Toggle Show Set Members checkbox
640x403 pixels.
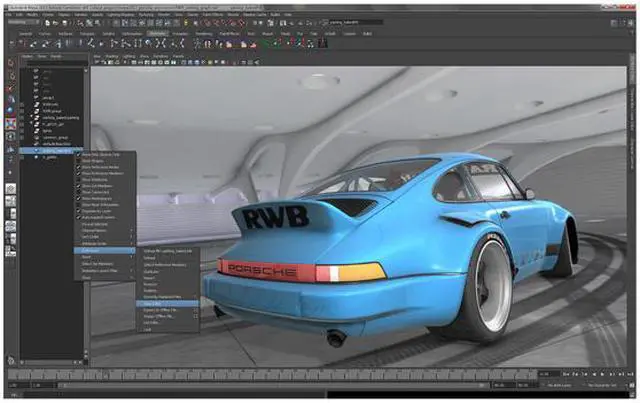tap(78, 186)
